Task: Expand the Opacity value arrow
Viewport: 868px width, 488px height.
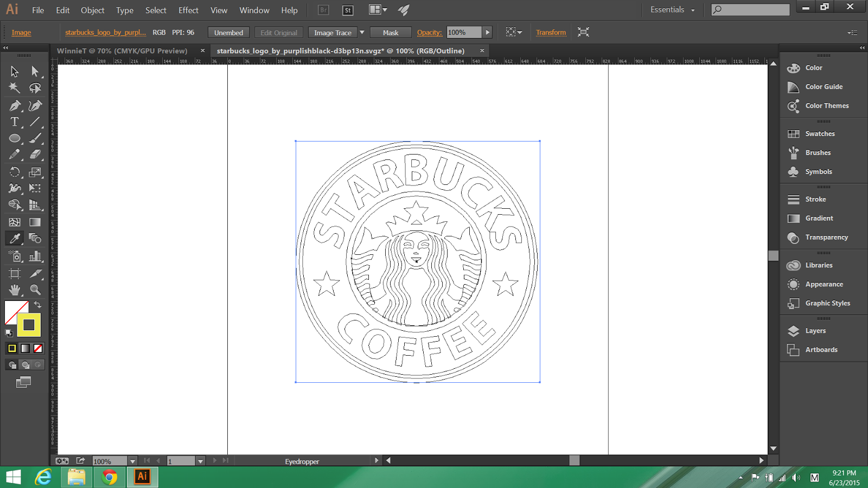Action: tap(488, 33)
